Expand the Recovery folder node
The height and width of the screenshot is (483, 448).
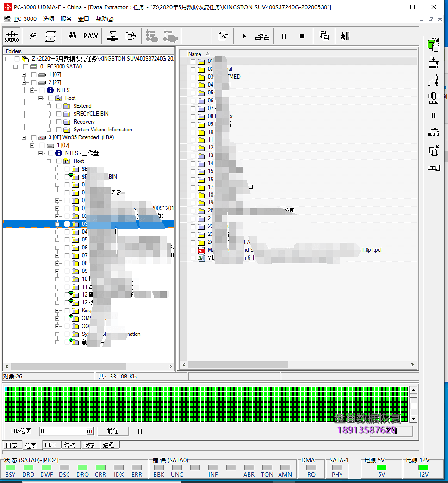click(x=49, y=122)
